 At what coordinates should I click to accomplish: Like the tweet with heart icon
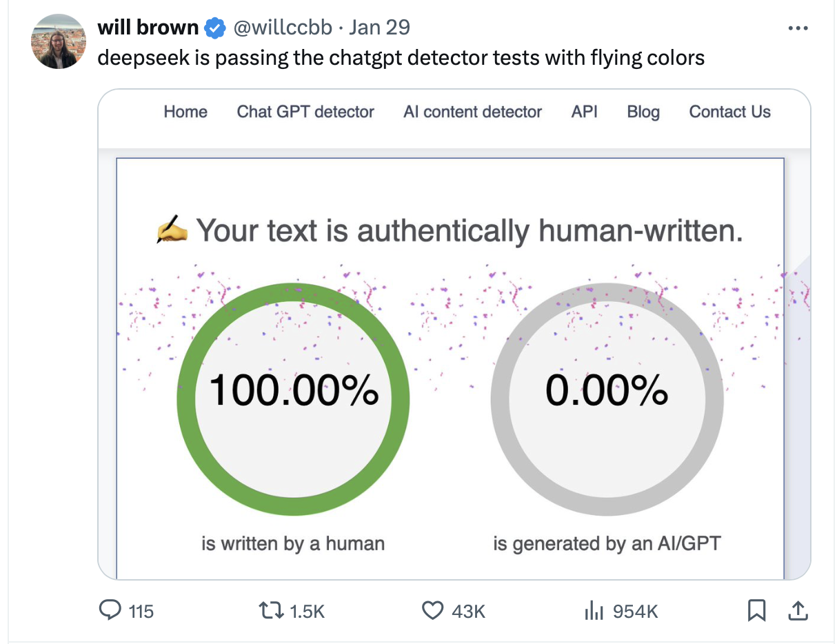[x=432, y=610]
